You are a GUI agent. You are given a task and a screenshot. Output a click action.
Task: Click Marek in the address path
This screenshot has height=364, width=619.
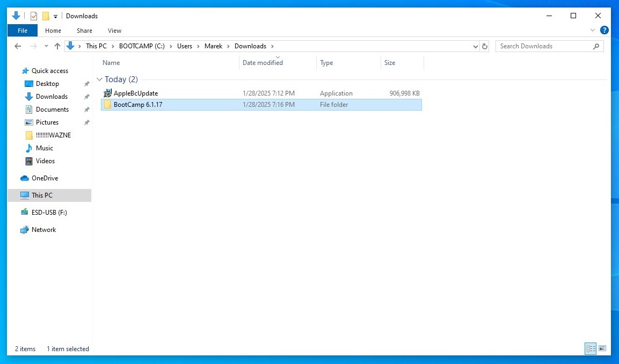click(x=213, y=46)
